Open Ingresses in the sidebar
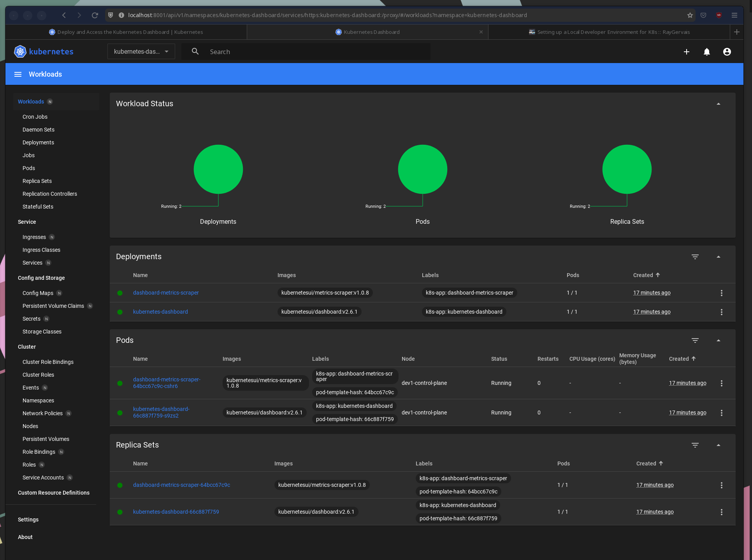This screenshot has width=752, height=560. click(34, 237)
